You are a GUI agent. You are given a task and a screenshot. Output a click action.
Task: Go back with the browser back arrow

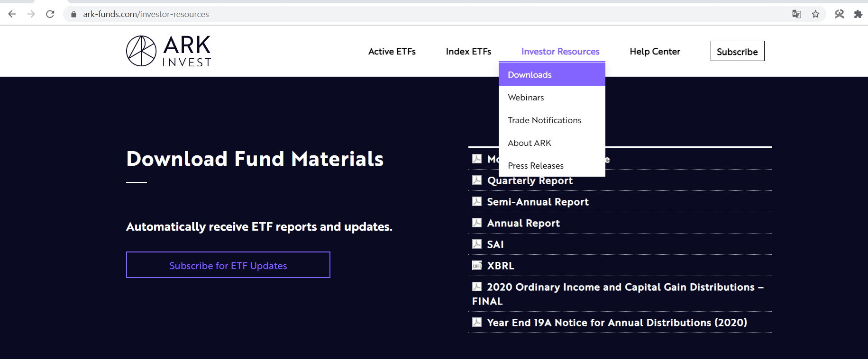click(12, 14)
